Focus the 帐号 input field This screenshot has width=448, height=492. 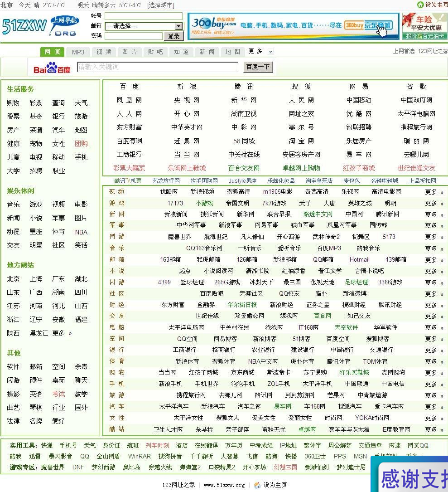pyautogui.click(x=143, y=16)
